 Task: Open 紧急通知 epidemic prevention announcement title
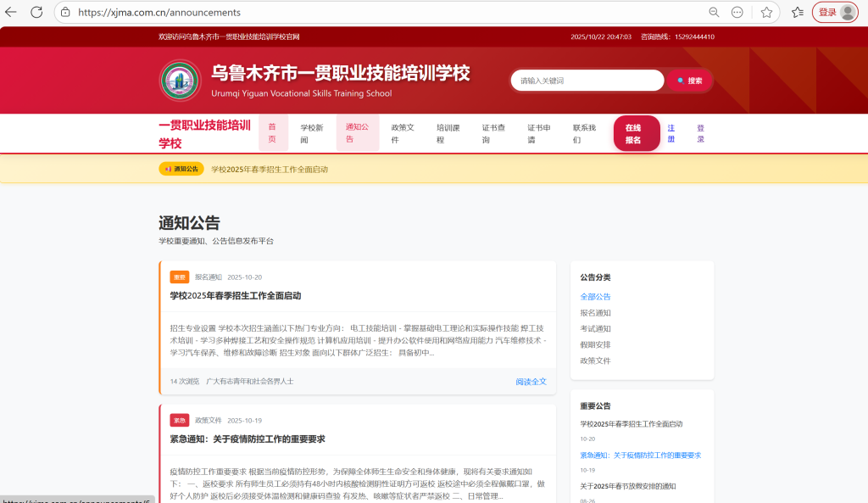tap(248, 439)
